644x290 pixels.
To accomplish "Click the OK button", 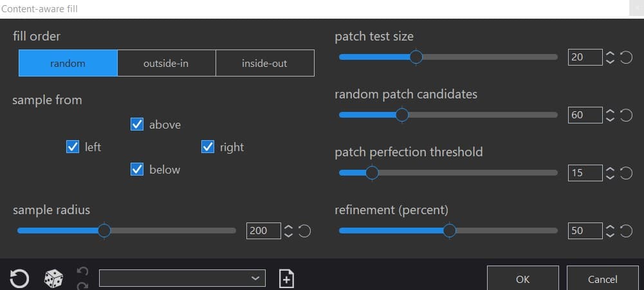I will pos(523,279).
